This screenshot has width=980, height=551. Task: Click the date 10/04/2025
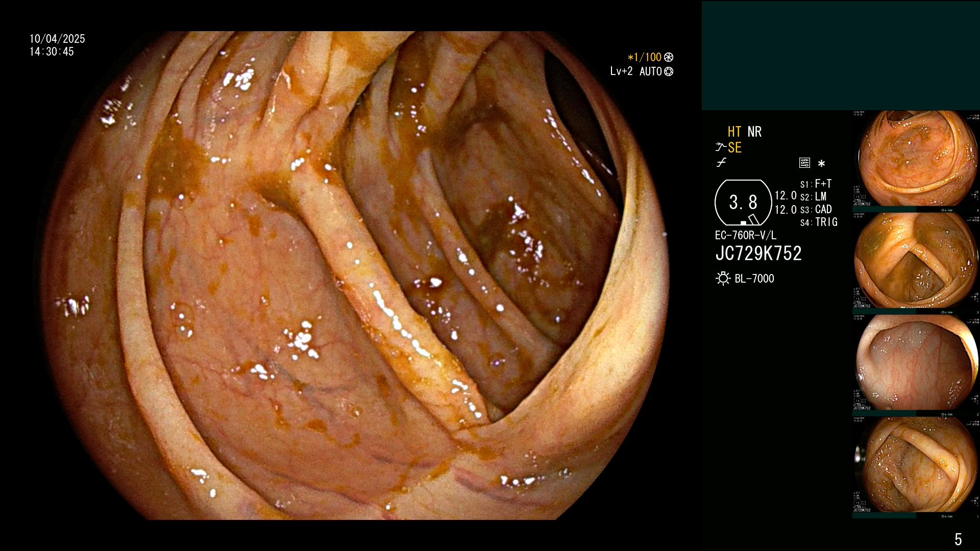tap(57, 39)
